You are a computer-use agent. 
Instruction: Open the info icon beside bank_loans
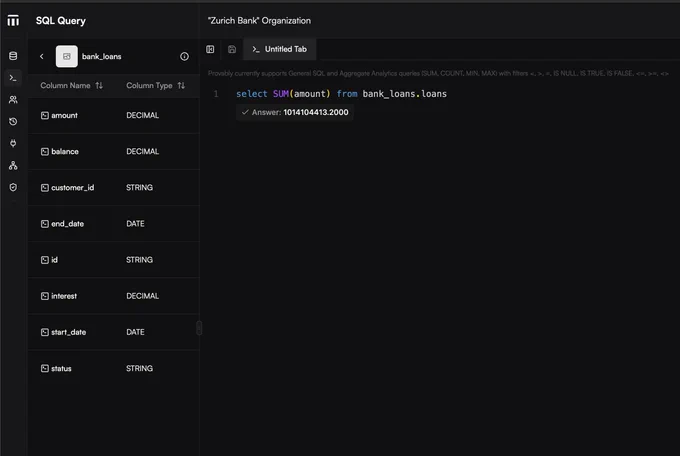coord(184,56)
